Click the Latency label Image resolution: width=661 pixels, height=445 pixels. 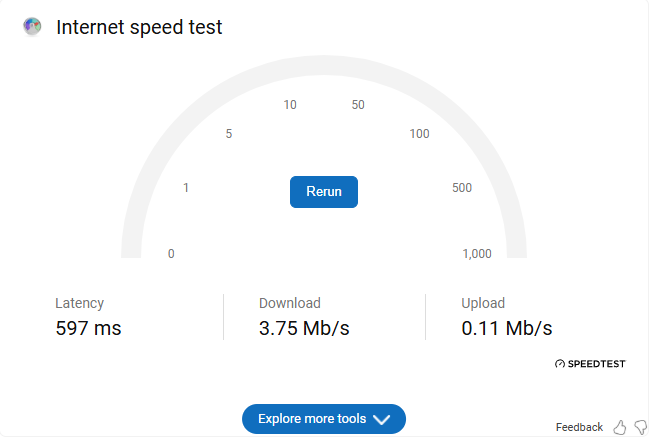pyautogui.click(x=79, y=303)
